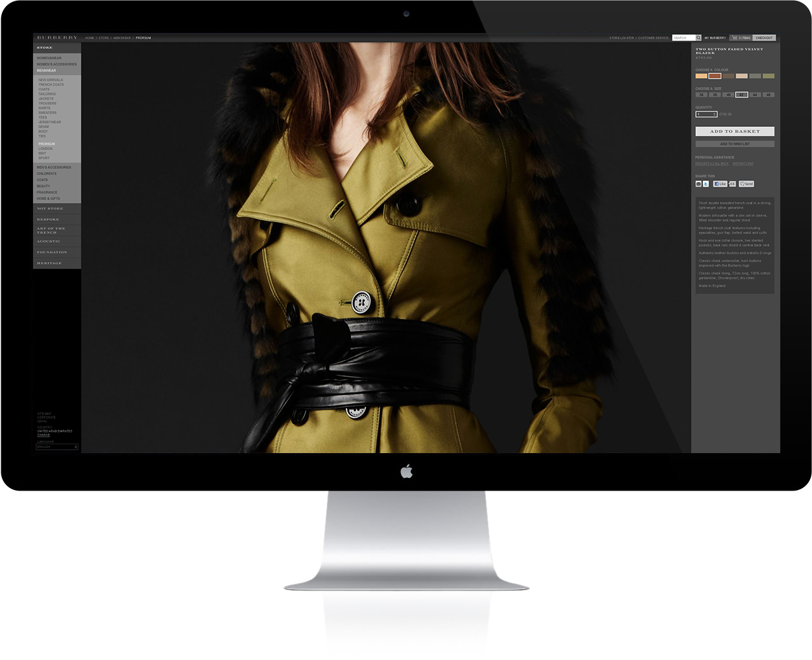This screenshot has height=660, width=812.
Task: Click the Burberry logo
Action: 57,38
